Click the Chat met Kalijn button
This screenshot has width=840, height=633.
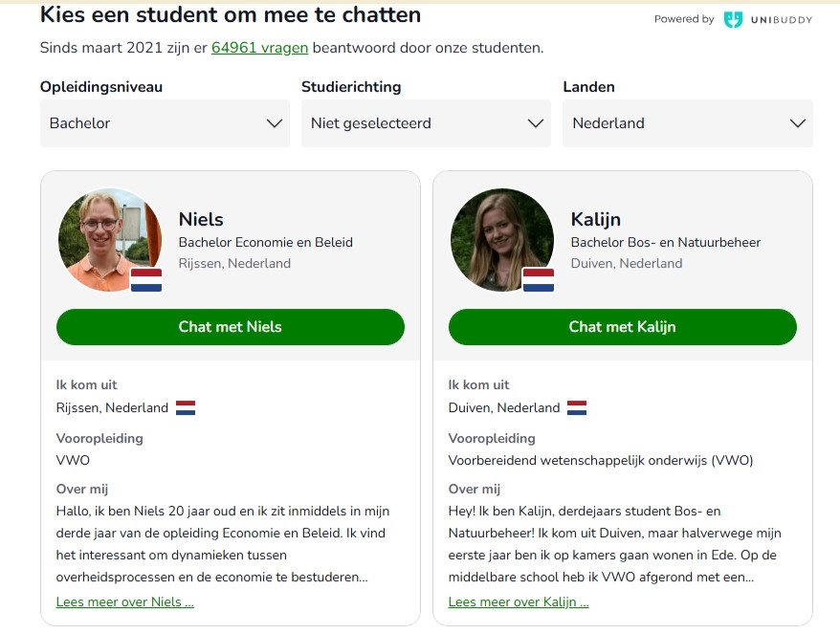coord(622,327)
